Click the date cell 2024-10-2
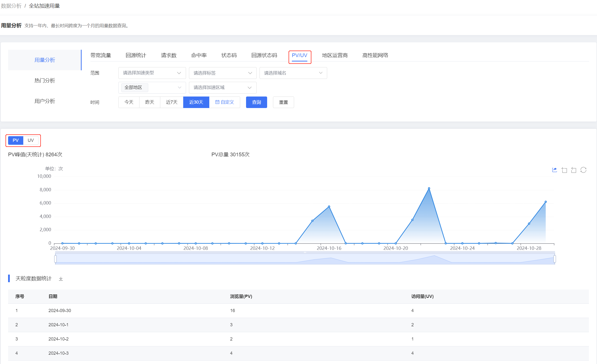Image resolution: width=597 pixels, height=364 pixels. point(59,339)
